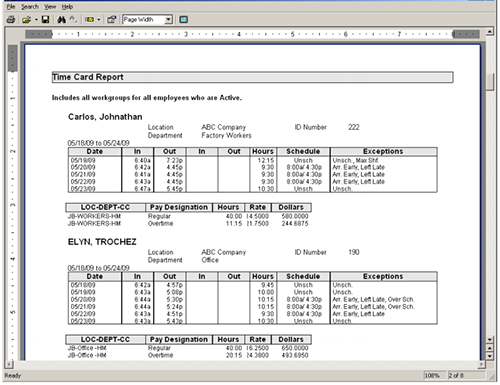Click the 10:00 hours cell

point(266,292)
